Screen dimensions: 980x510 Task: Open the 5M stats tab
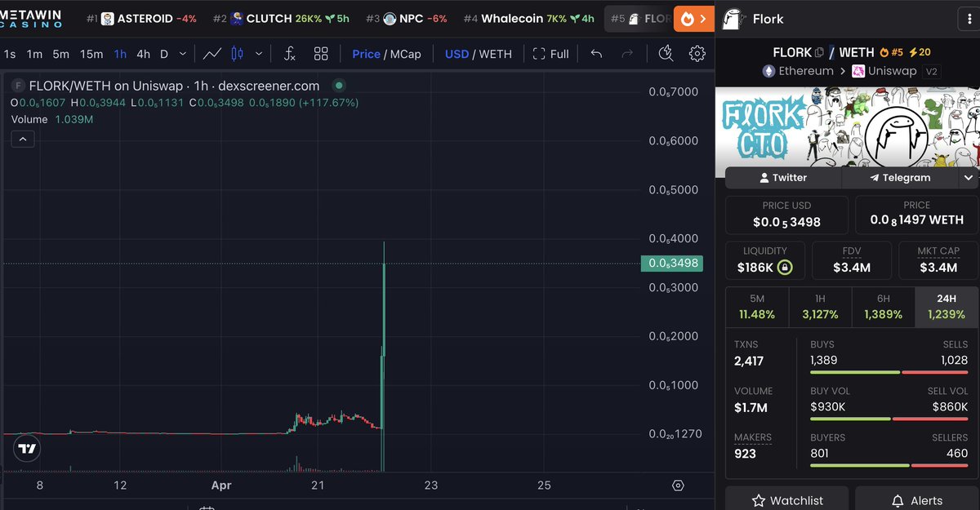point(756,307)
